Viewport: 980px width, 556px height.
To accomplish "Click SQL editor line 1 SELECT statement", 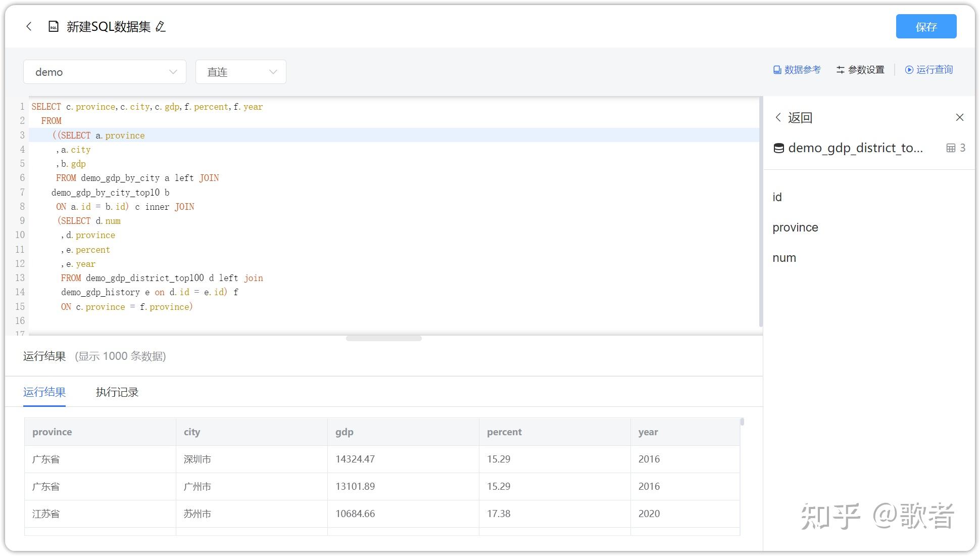I will tap(147, 107).
